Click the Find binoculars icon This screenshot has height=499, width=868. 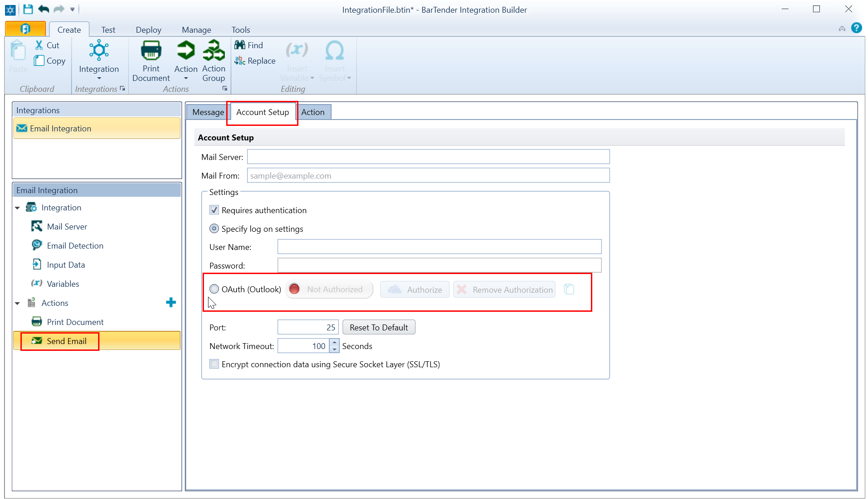(240, 45)
